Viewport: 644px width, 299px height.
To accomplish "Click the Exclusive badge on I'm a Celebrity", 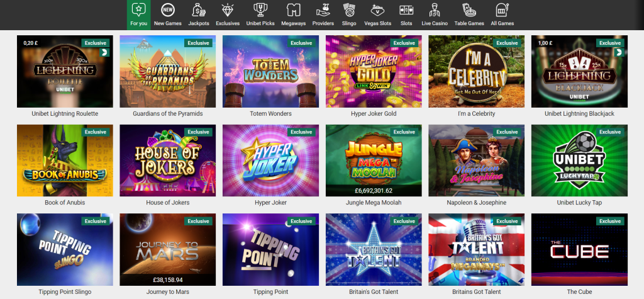I will point(507,43).
